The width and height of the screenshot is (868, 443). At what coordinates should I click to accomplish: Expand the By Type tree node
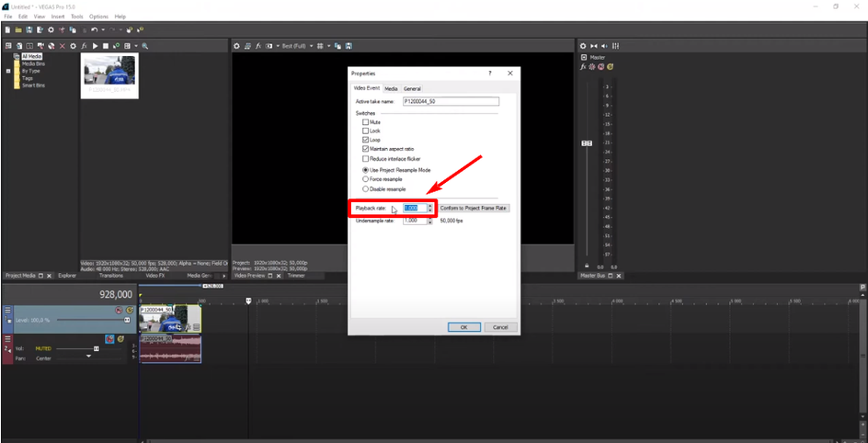8,71
